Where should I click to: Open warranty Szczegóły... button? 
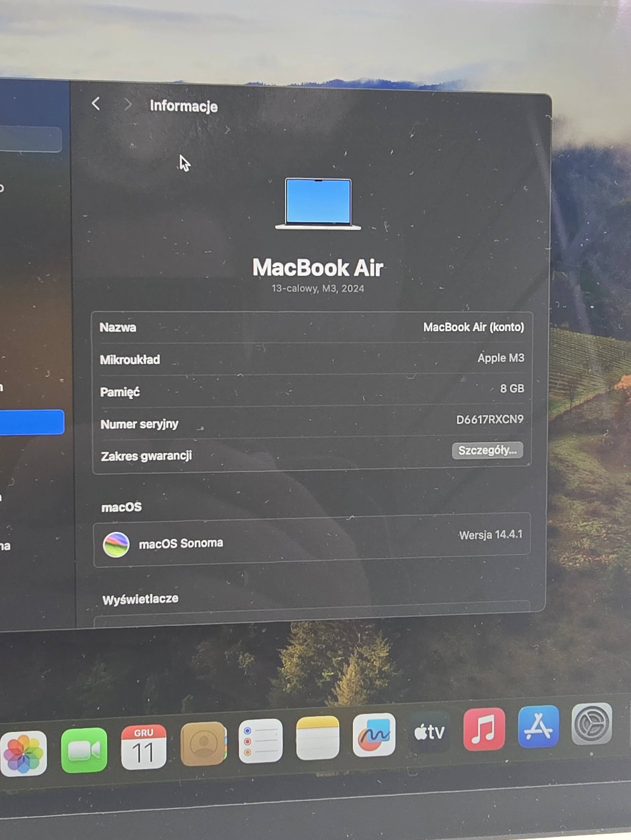click(487, 450)
